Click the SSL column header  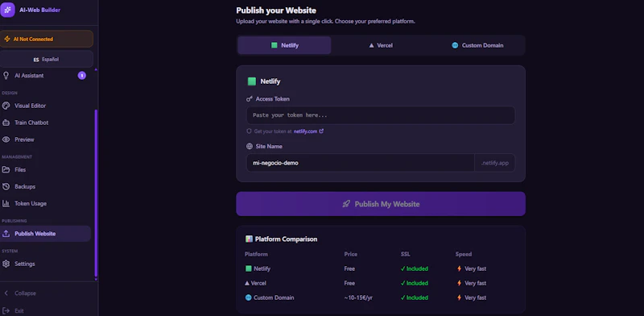click(406, 254)
